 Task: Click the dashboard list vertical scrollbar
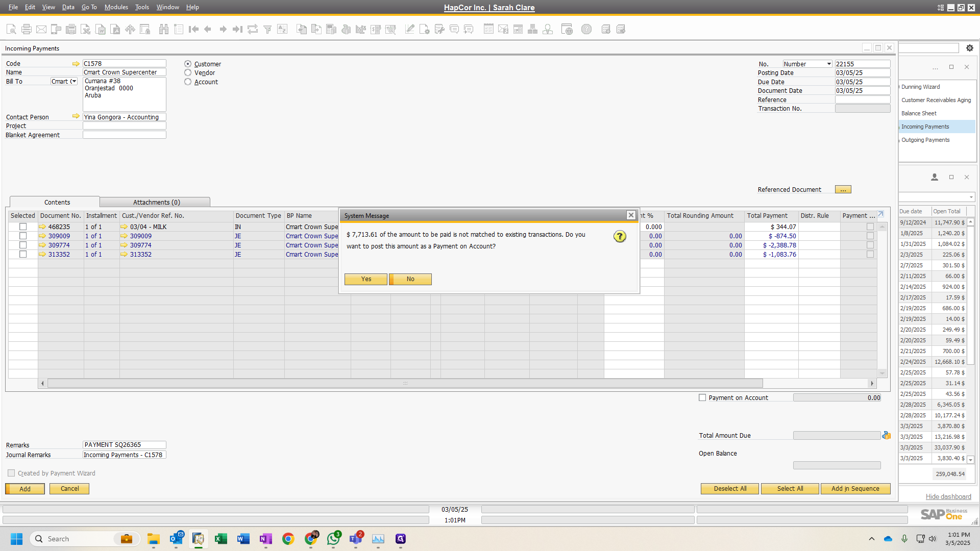click(x=971, y=294)
